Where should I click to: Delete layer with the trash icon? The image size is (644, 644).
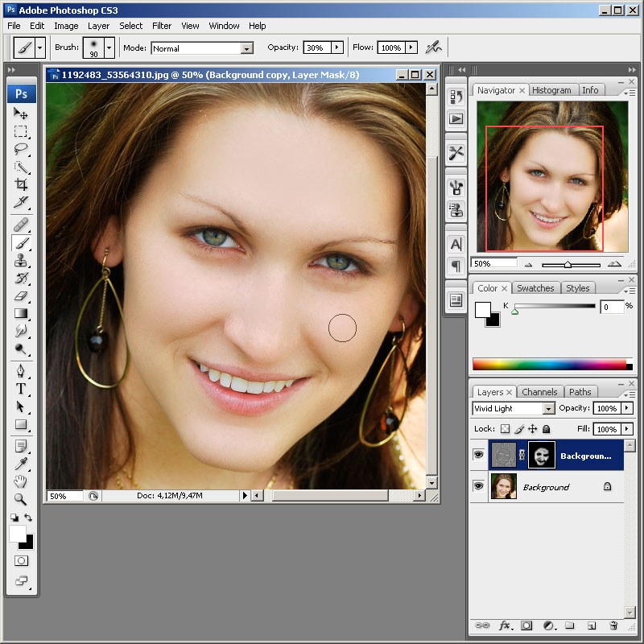[613, 625]
